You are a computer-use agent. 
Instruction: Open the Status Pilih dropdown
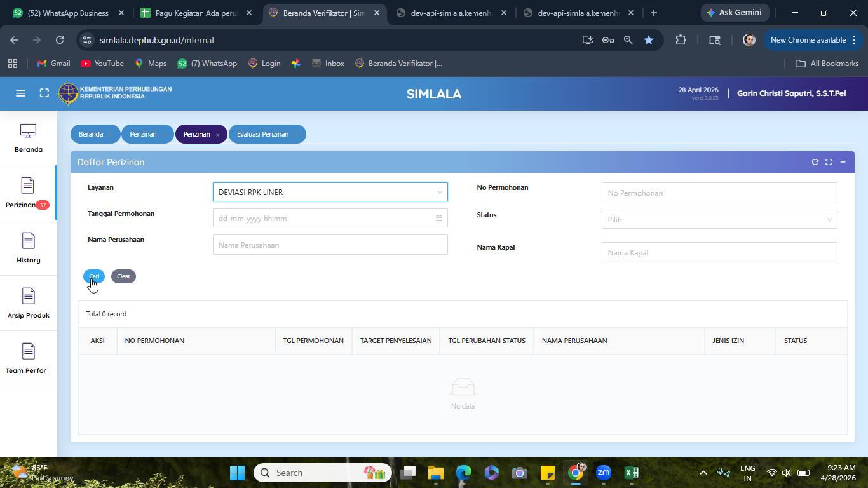(x=719, y=219)
